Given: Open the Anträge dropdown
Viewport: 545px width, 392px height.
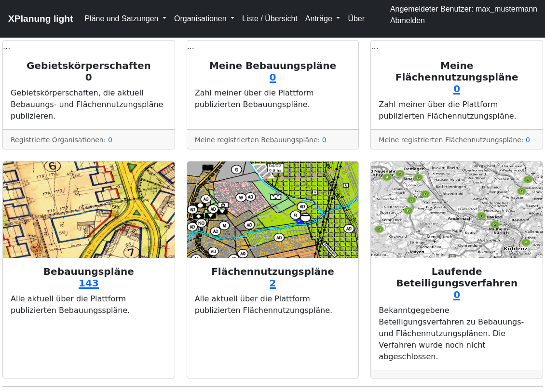Looking at the screenshot, I should pos(322,18).
